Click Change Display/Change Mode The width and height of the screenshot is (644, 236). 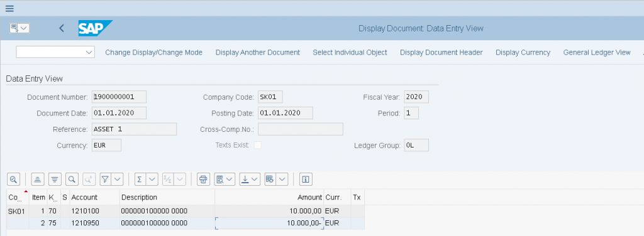coord(153,53)
